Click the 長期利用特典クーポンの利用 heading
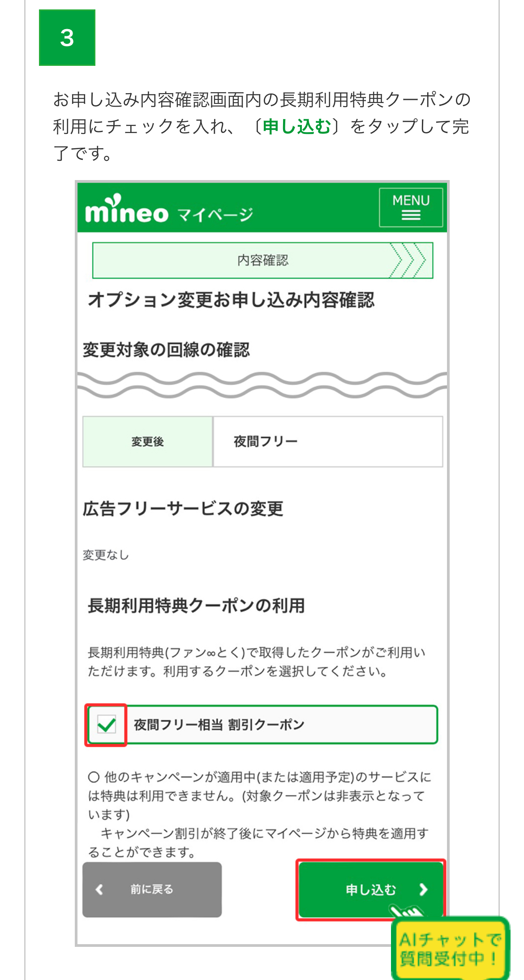Image resolution: width=524 pixels, height=980 pixels. point(196,606)
